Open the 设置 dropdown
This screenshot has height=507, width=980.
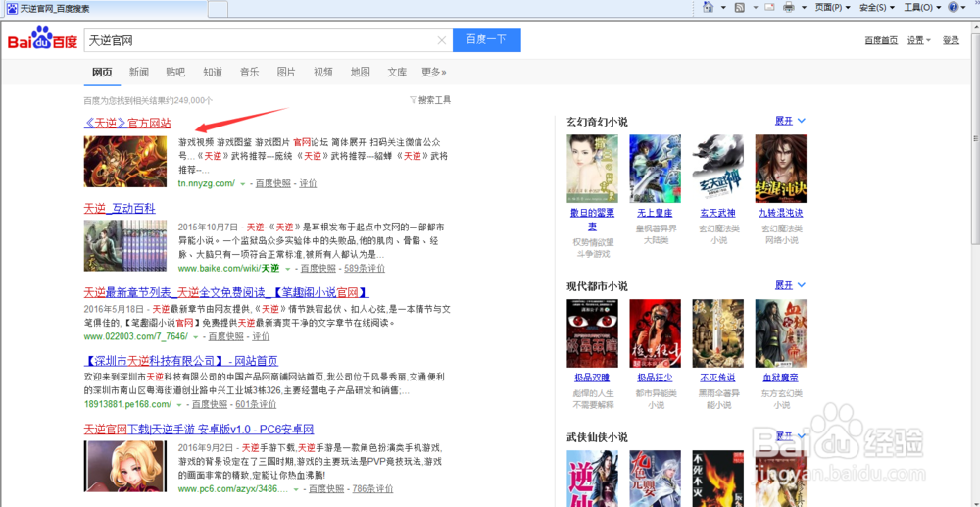(x=919, y=40)
